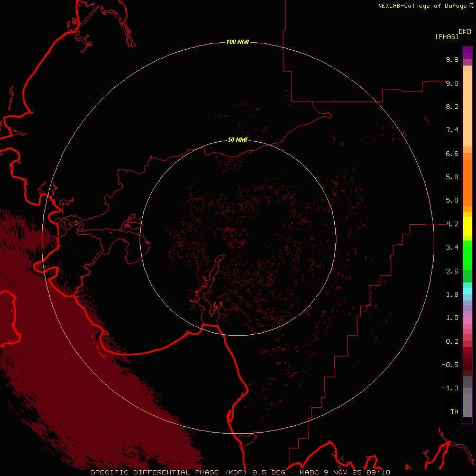Click the 50 NMI range ring label

[237, 140]
